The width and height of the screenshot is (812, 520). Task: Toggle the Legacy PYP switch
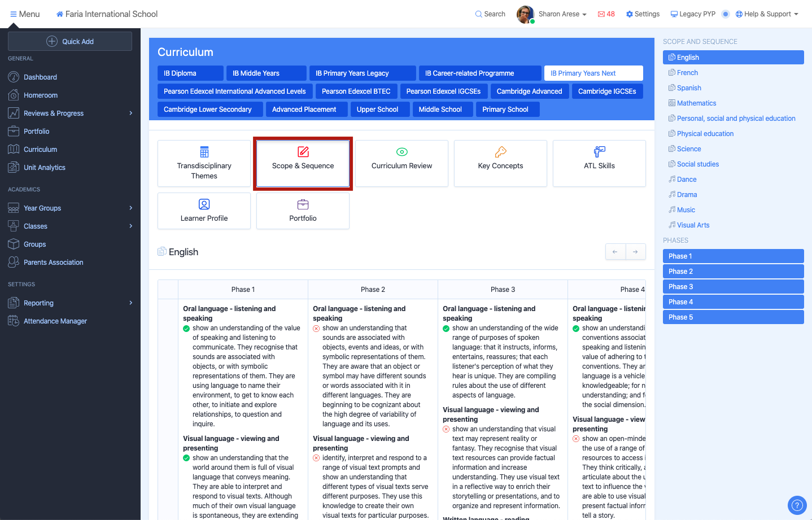point(726,14)
